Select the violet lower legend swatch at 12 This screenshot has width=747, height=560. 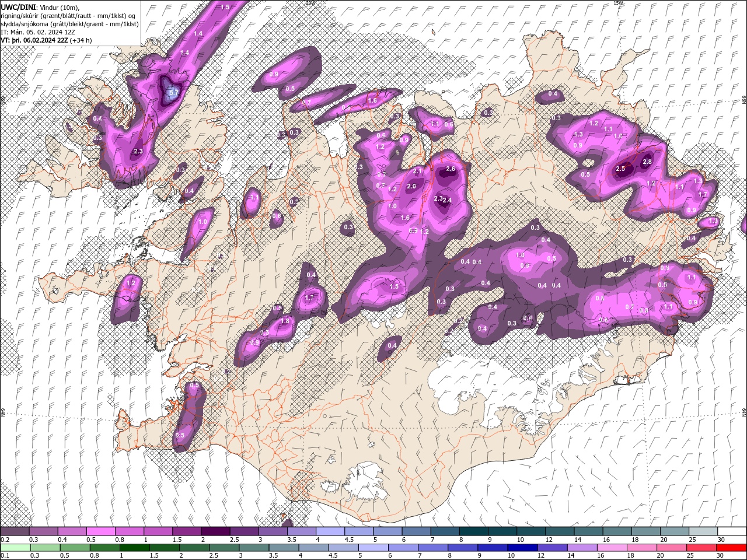tap(552, 548)
